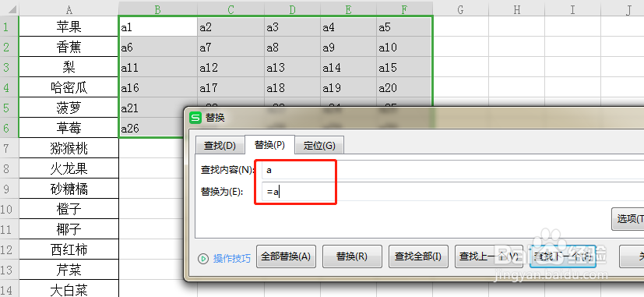
Task: Click cell containing a2
Action: tap(231, 27)
